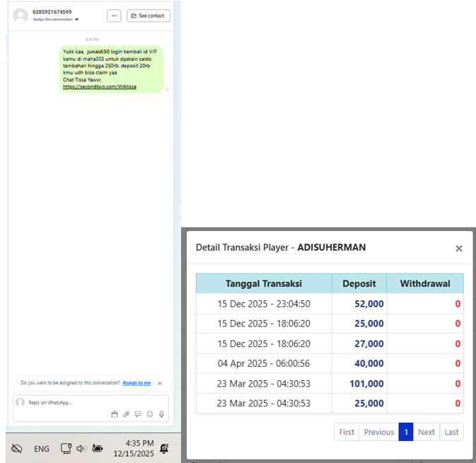Click the Assign to me link
476x463 pixels.
137,383
